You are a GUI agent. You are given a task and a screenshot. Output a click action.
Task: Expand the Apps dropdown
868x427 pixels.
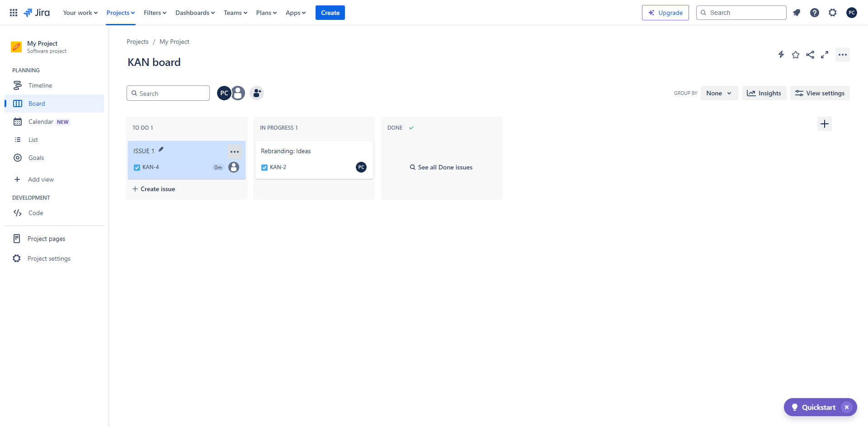pyautogui.click(x=296, y=13)
